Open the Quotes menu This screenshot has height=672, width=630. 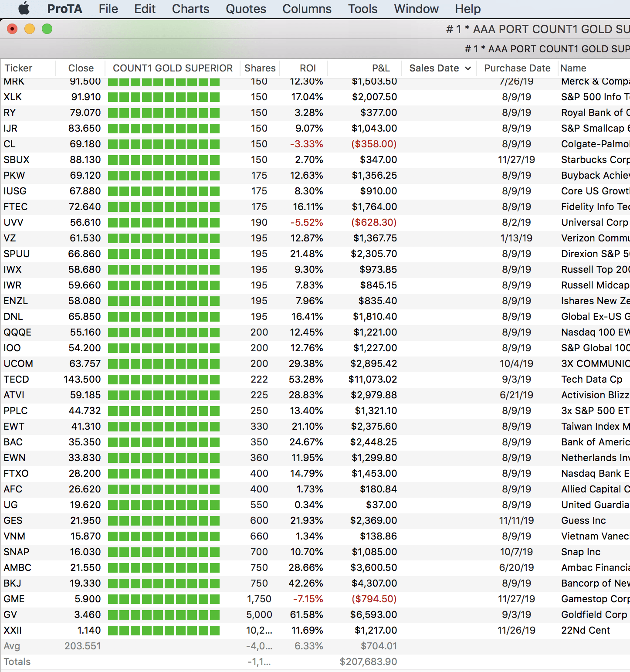(x=246, y=9)
